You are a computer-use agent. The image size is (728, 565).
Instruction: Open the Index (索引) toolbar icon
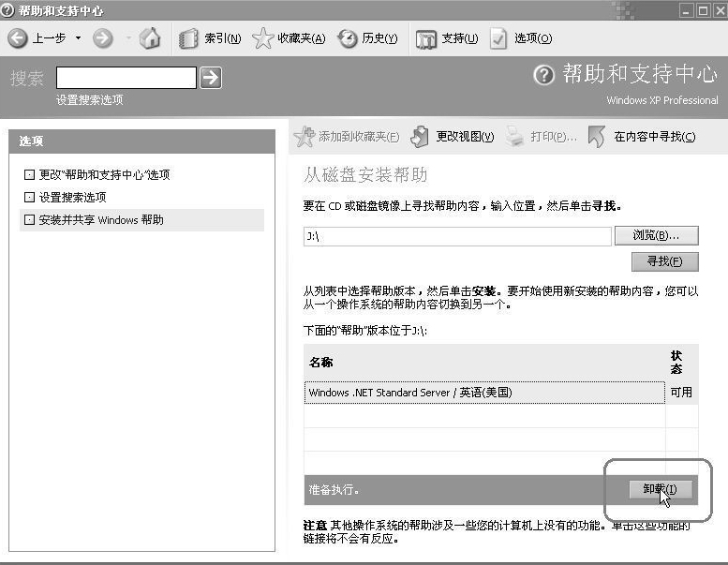(188, 38)
